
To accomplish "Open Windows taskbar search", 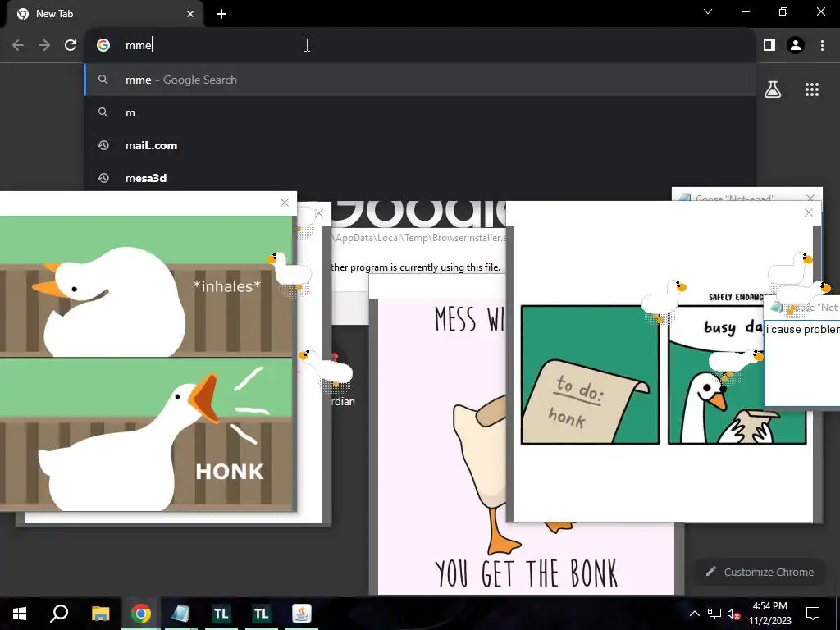I will point(59,614).
